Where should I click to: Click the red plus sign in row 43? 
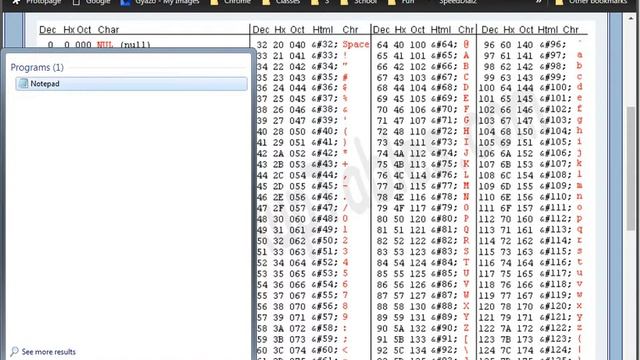[345, 164]
